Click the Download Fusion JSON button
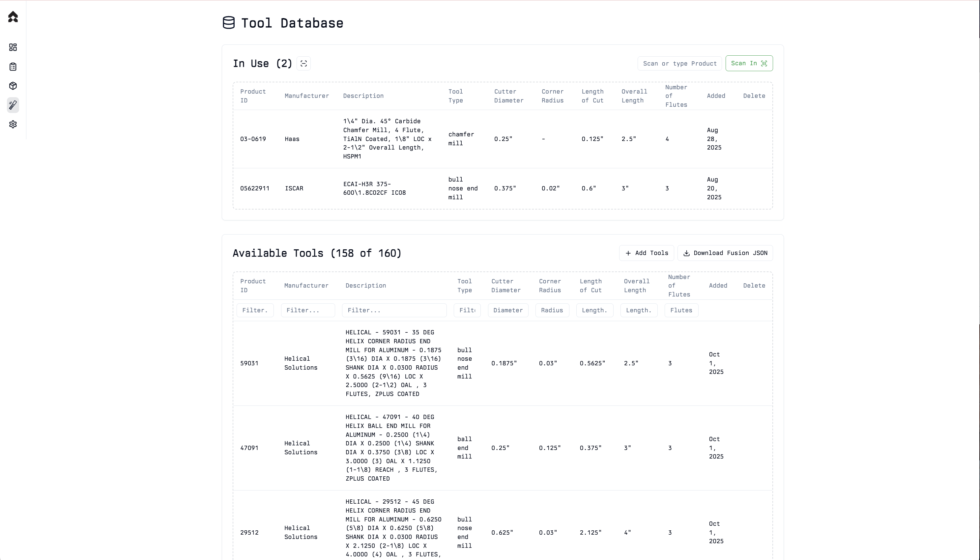 (725, 253)
